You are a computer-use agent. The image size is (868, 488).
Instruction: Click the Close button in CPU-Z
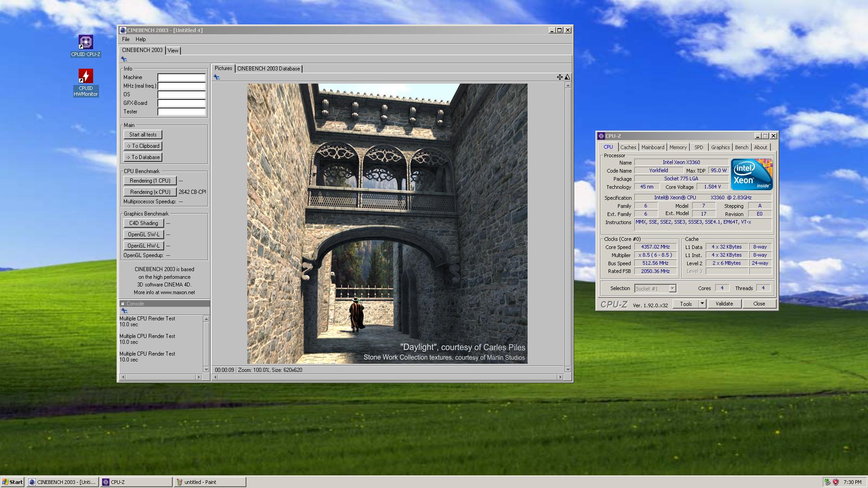click(759, 304)
